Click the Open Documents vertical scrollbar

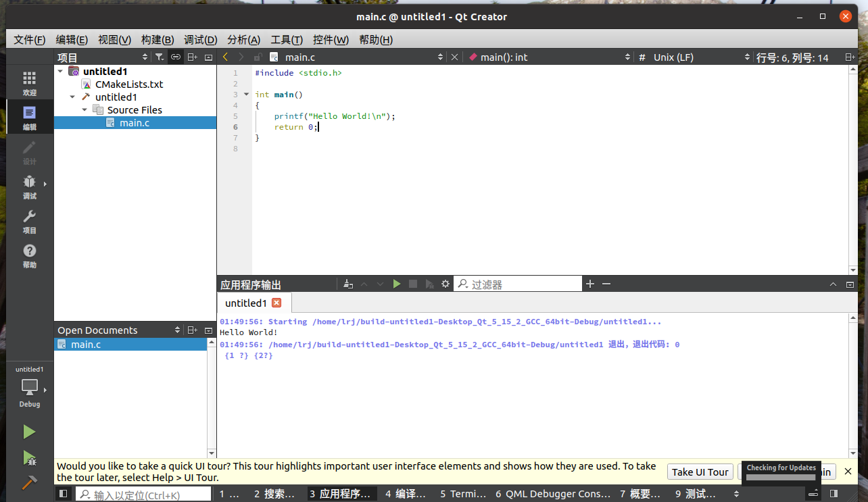coord(212,398)
